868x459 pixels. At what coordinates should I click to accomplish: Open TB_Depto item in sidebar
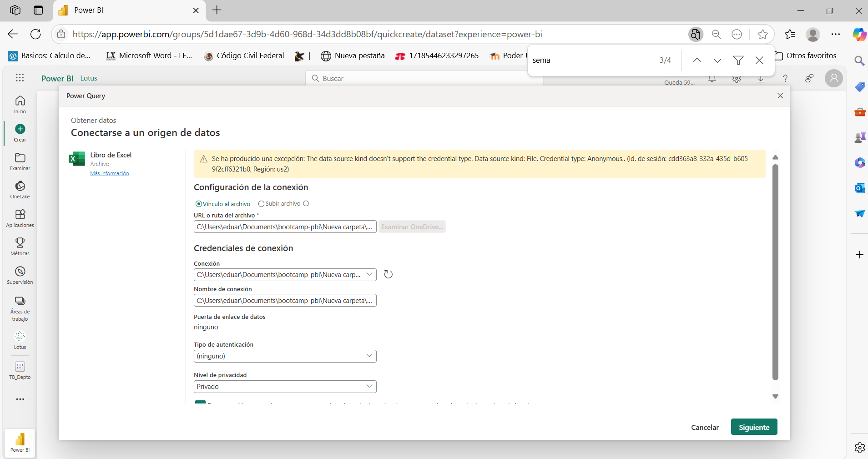pyautogui.click(x=20, y=370)
